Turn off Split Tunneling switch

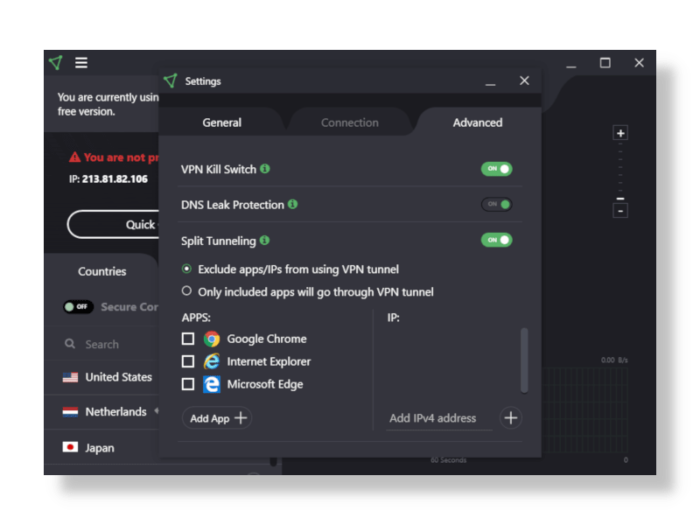click(x=496, y=240)
